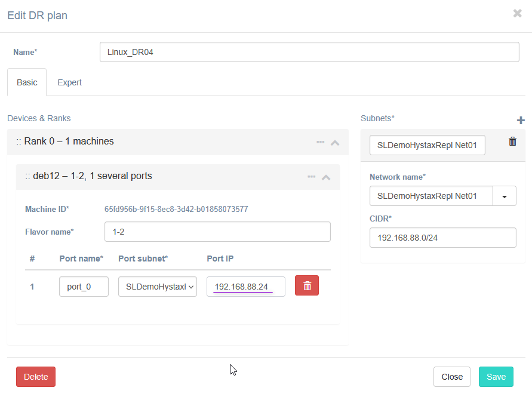Edit the Port IP field 192.168.88.24
Viewport: 532px width, 400px height.
point(245,287)
